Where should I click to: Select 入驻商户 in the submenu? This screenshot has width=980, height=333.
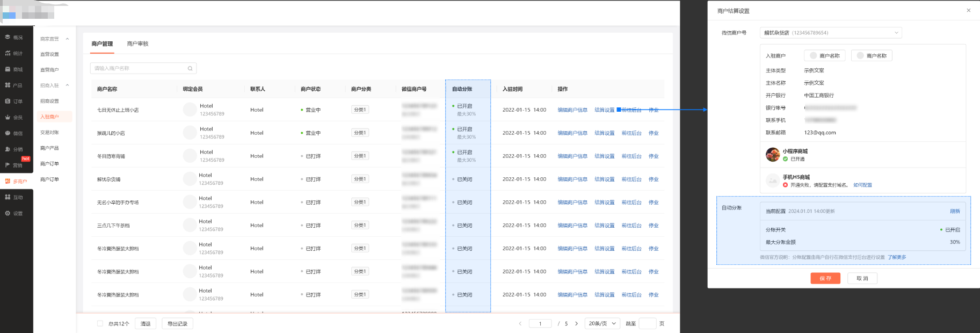click(49, 117)
